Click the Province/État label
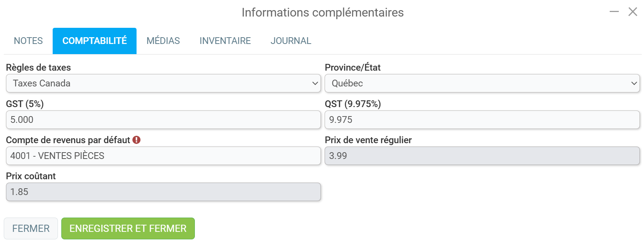The image size is (644, 242). [352, 68]
